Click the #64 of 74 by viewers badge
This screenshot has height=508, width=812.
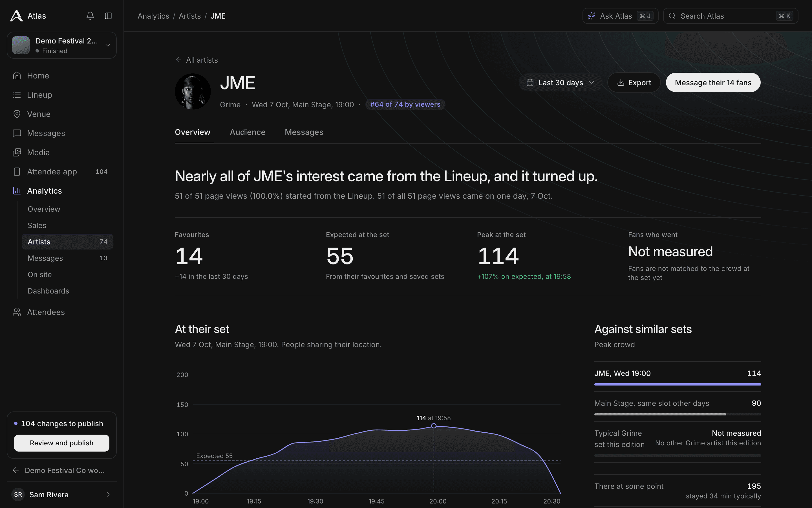coord(405,104)
